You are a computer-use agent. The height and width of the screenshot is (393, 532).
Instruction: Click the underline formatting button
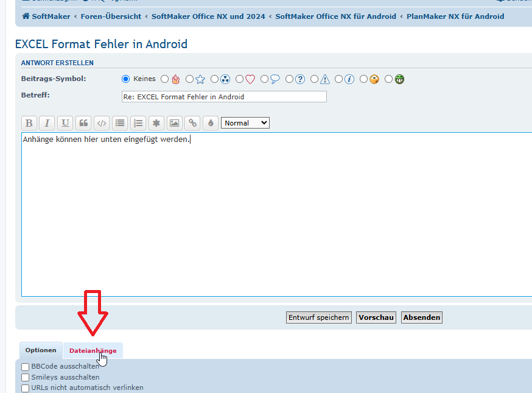pos(65,123)
